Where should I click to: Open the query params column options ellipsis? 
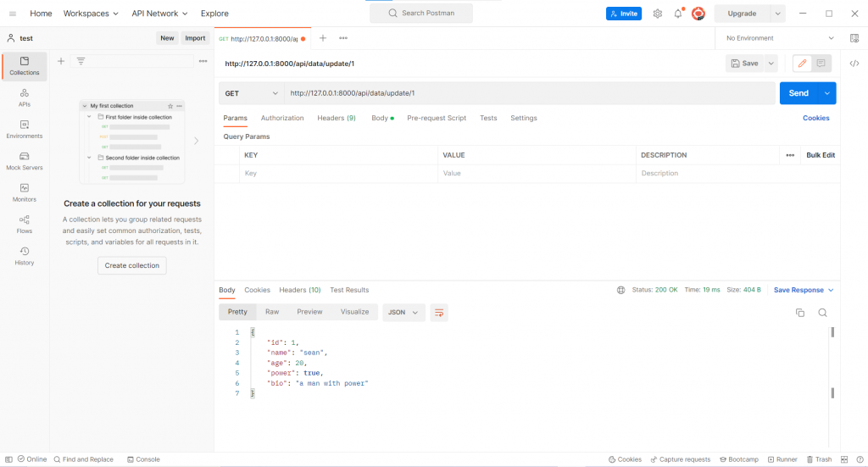click(x=790, y=155)
